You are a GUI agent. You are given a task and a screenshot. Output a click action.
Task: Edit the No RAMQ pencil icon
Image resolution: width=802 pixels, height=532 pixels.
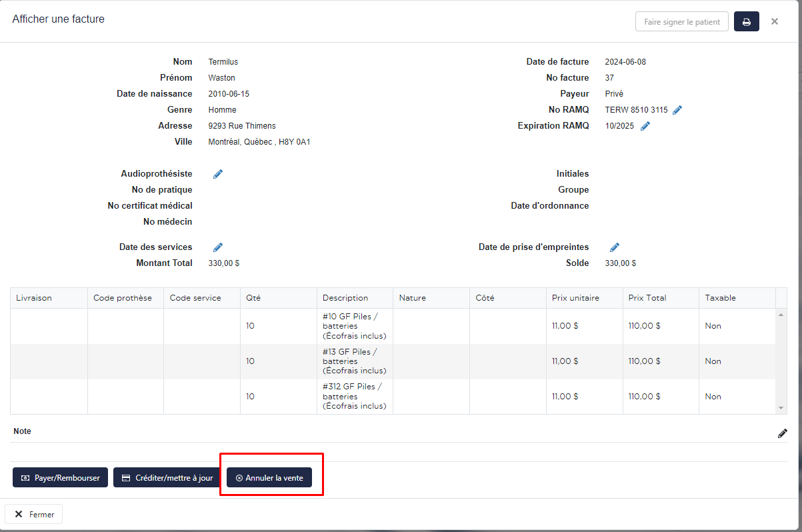point(677,110)
